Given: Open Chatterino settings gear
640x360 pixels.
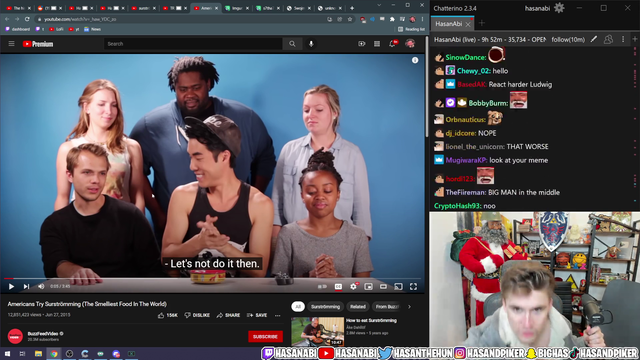Looking at the screenshot, I should pos(559,8).
